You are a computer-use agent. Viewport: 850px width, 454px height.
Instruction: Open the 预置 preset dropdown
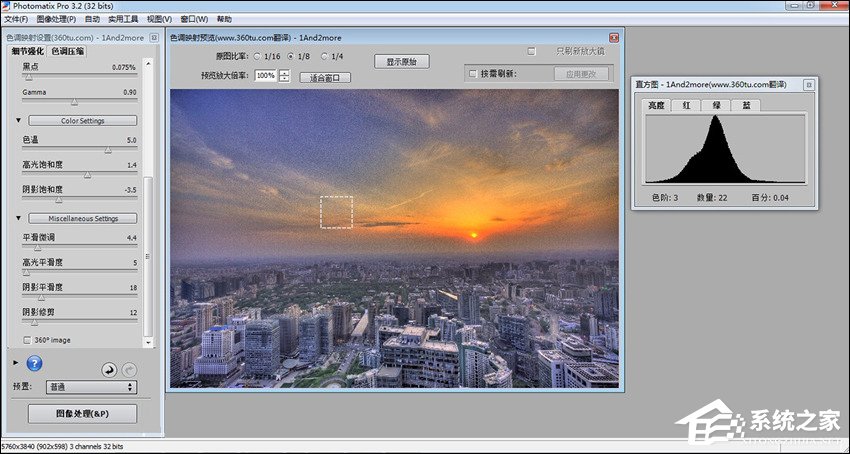(x=91, y=386)
